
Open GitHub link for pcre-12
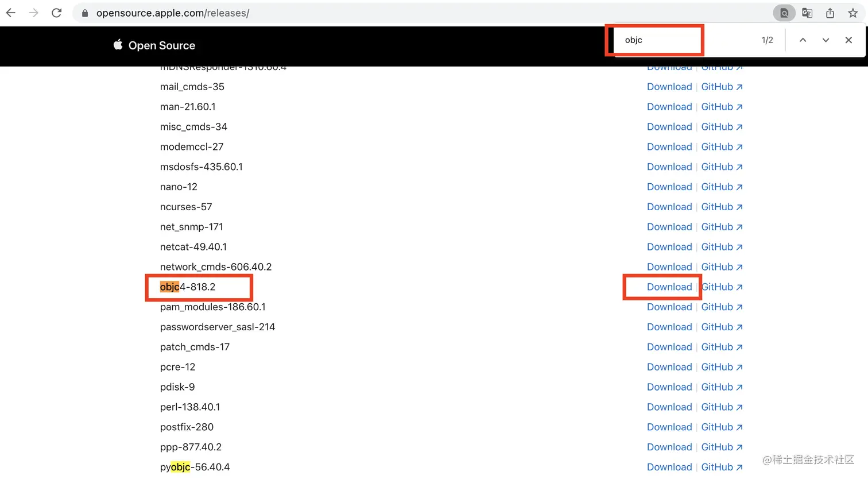(722, 367)
